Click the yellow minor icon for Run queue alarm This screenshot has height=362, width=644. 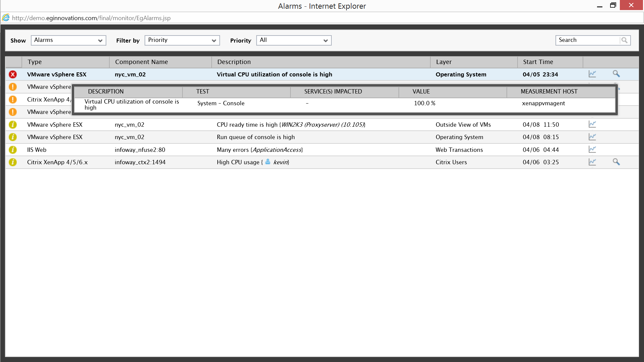point(13,137)
